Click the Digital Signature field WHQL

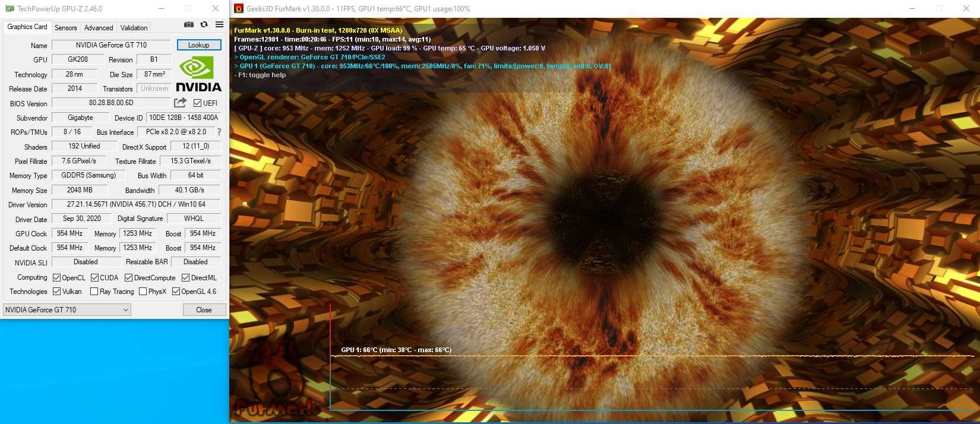(194, 219)
